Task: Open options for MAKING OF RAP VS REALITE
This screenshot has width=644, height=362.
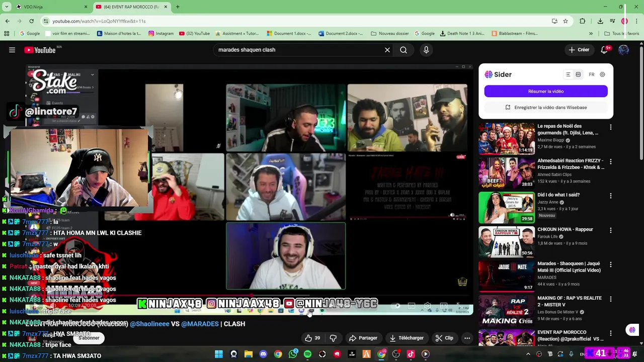Action: [610, 299]
